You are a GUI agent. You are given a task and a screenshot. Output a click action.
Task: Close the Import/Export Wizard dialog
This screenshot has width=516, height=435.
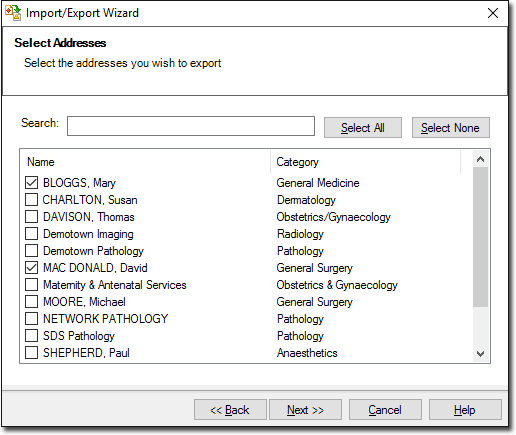[x=493, y=13]
